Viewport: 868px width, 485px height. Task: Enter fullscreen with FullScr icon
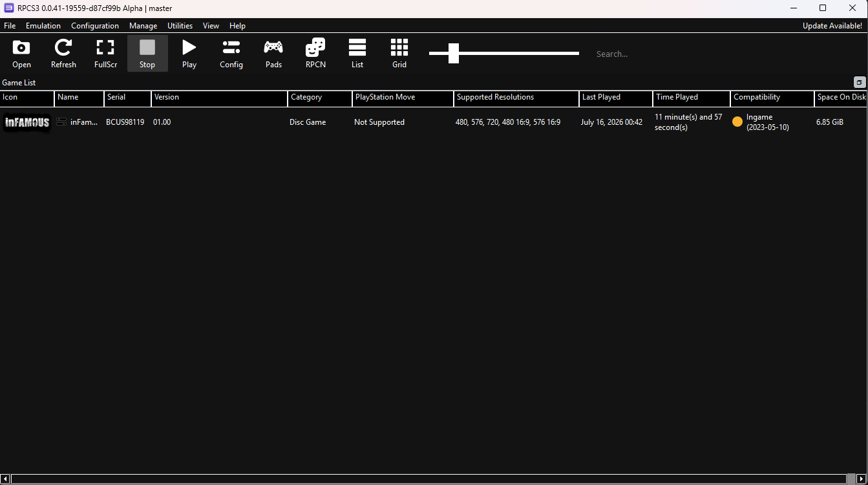coord(105,53)
